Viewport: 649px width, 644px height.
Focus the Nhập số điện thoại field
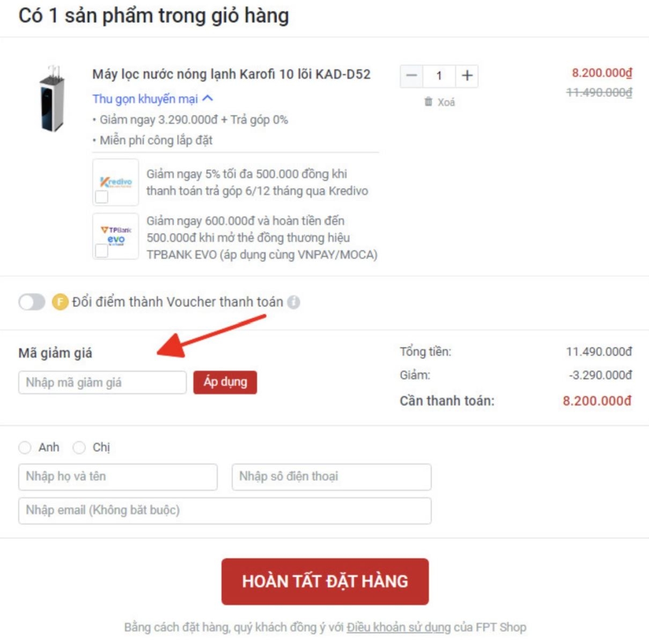point(331,477)
